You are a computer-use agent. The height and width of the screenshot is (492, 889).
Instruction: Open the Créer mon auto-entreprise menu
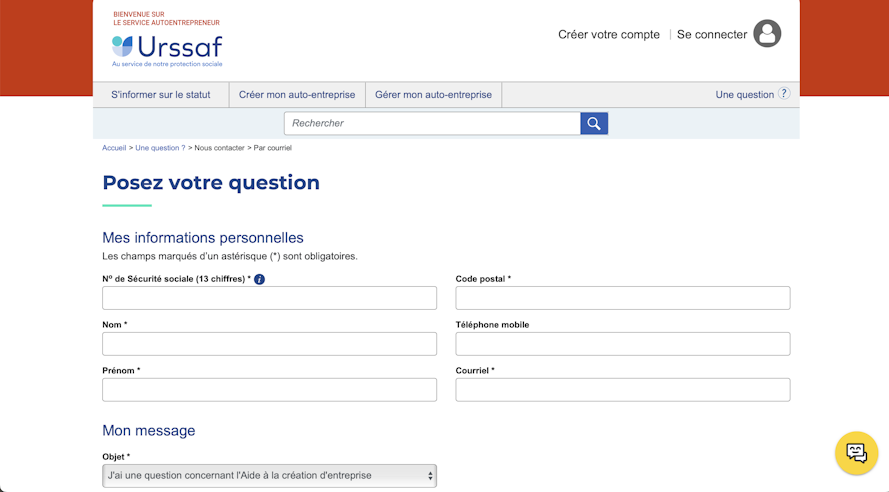[x=297, y=95]
